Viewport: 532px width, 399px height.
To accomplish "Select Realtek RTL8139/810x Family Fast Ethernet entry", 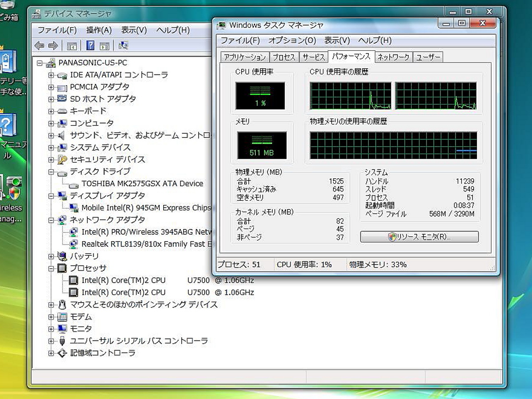I will [146, 244].
